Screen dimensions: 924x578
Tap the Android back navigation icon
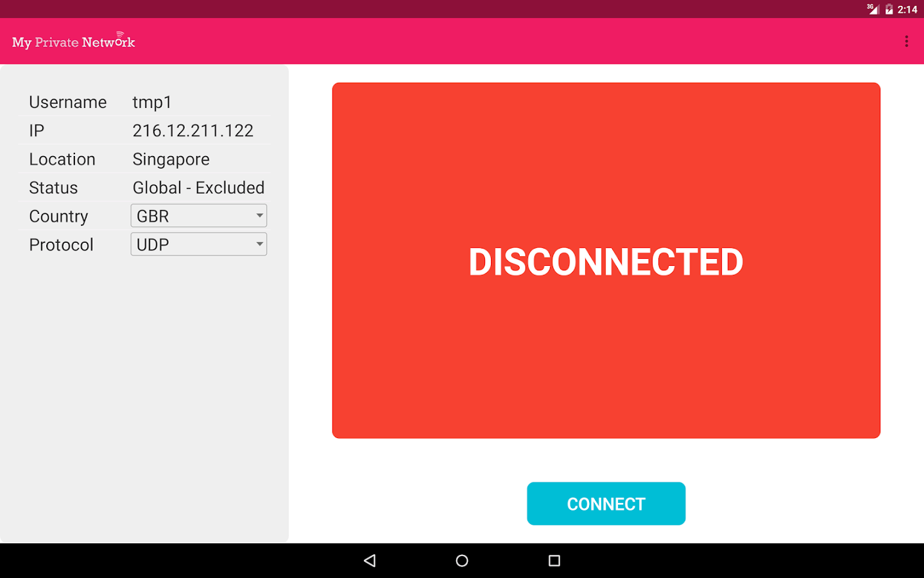pos(370,561)
